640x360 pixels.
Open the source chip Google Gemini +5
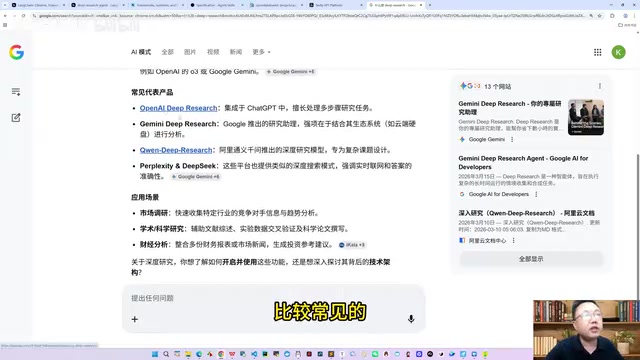point(291,72)
